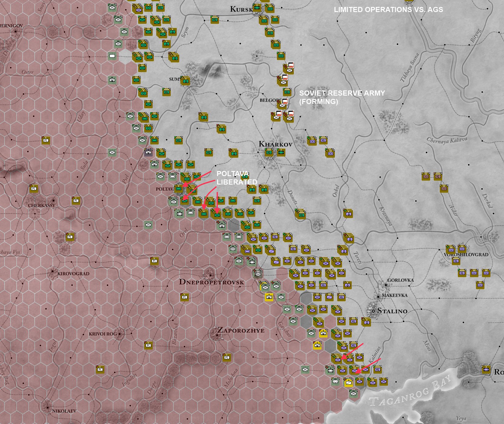Select the green army HQ west of Kursk
The height and width of the screenshot is (424, 504).
coord(214,20)
